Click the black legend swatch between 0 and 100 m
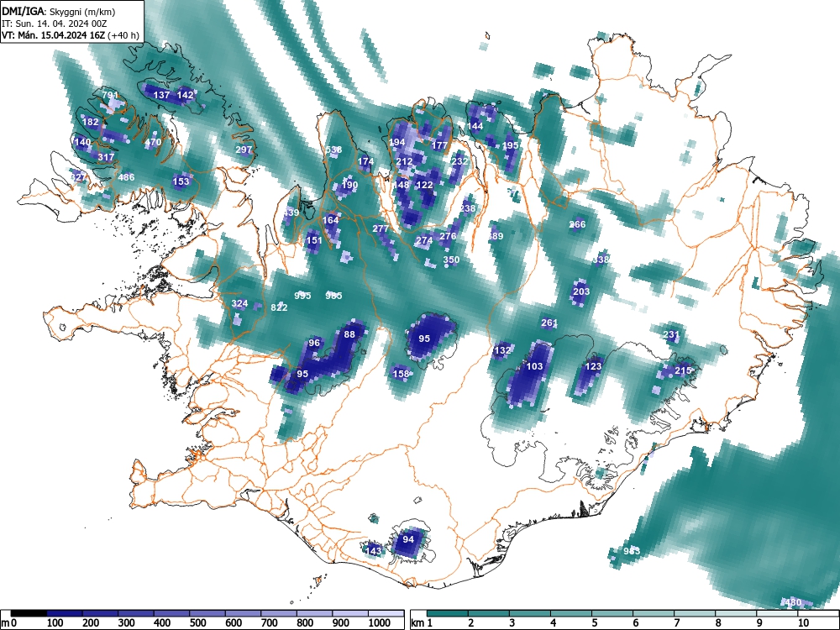This screenshot has width=840, height=630. click(x=29, y=613)
